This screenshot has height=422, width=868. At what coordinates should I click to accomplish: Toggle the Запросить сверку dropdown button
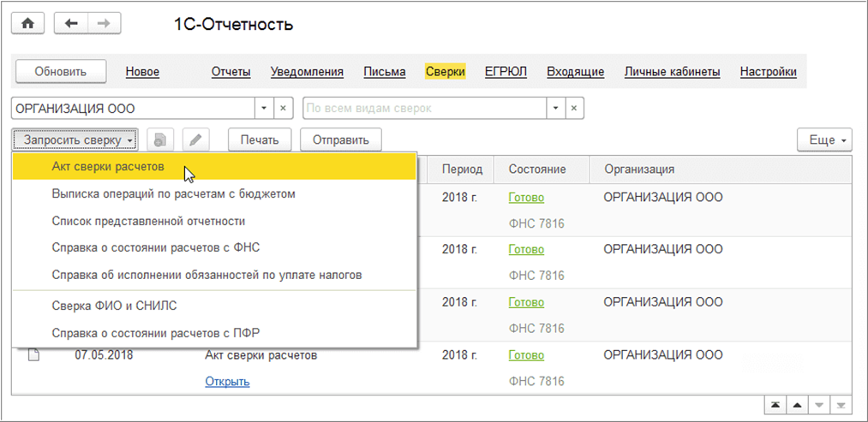click(75, 140)
